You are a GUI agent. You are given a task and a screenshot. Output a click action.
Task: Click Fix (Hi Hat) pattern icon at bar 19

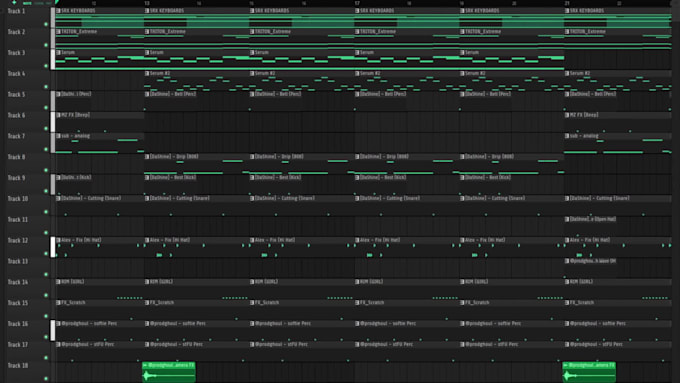click(462, 239)
